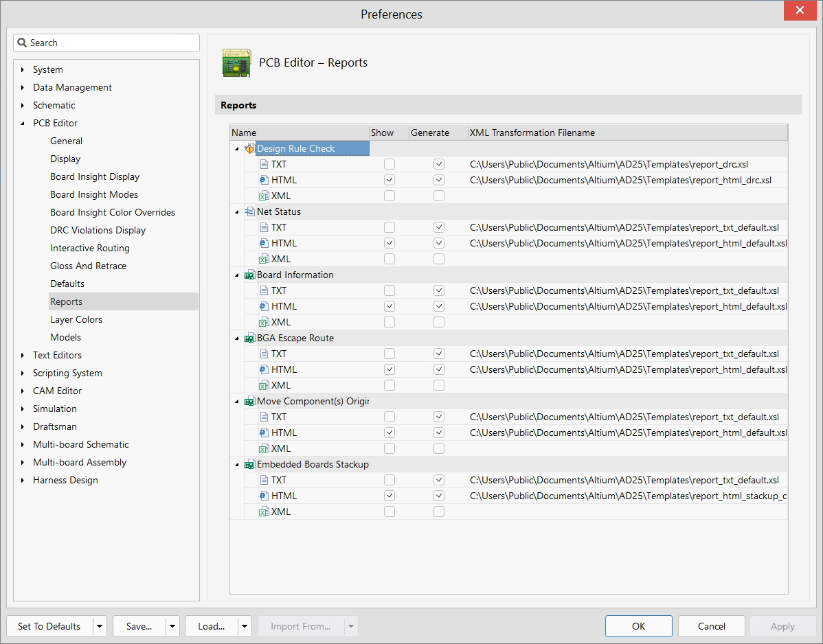Collapse the Net Status group
The image size is (823, 644).
click(237, 212)
